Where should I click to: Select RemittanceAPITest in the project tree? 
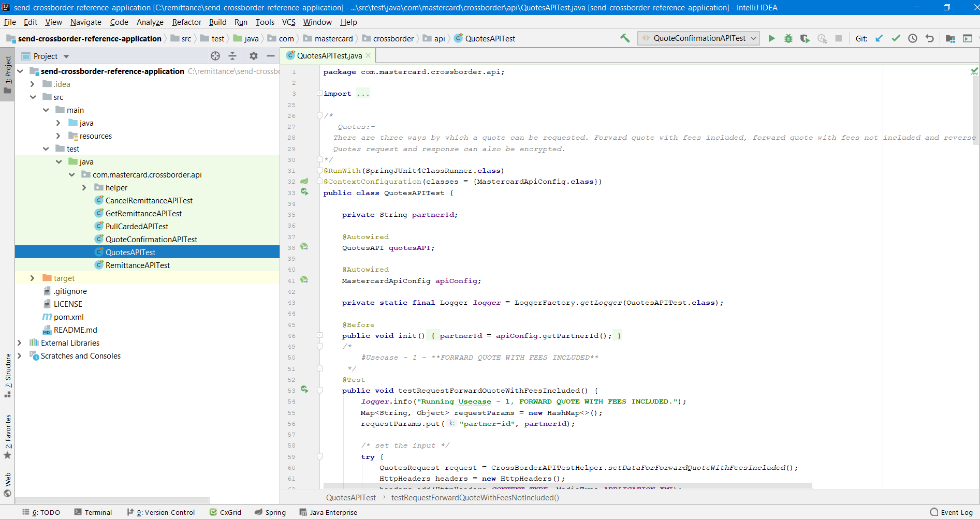point(138,265)
